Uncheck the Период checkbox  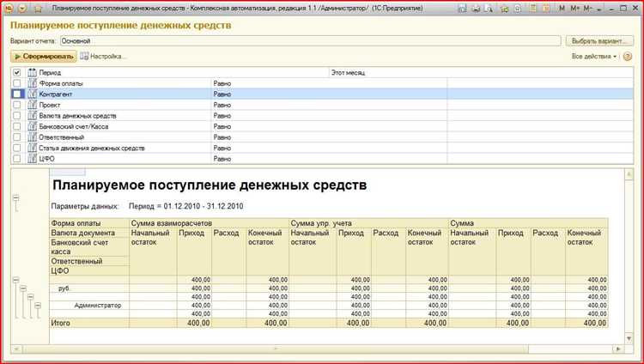pyautogui.click(x=17, y=72)
